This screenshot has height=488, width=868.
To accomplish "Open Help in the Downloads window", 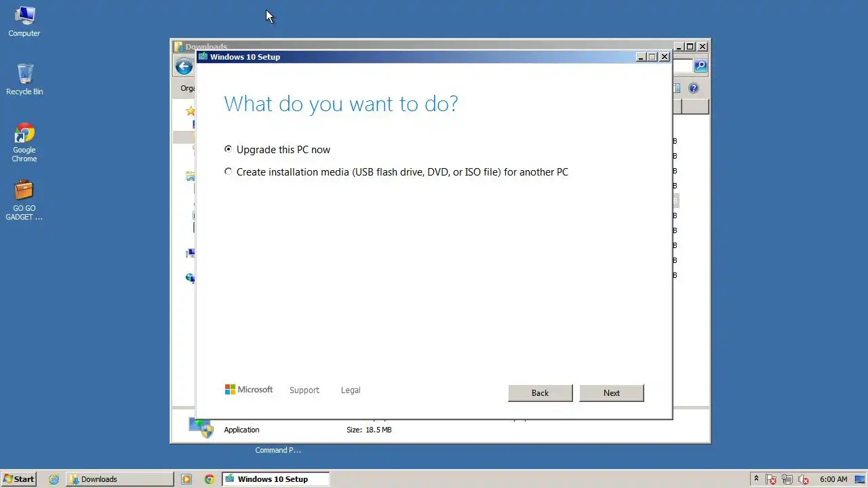I will pyautogui.click(x=694, y=88).
